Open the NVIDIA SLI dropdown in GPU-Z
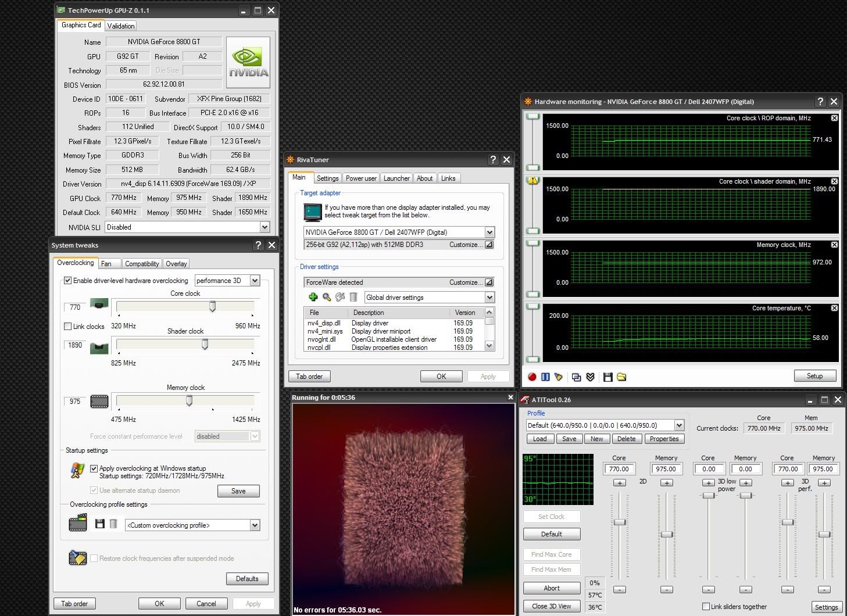 point(265,227)
